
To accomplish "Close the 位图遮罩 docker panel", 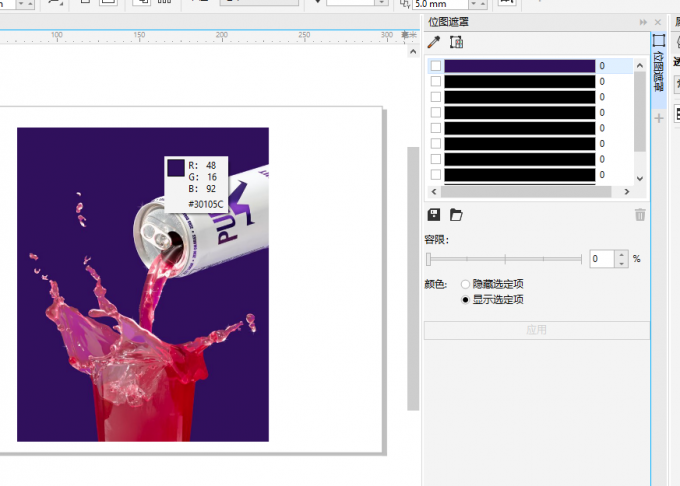I will pos(658,22).
